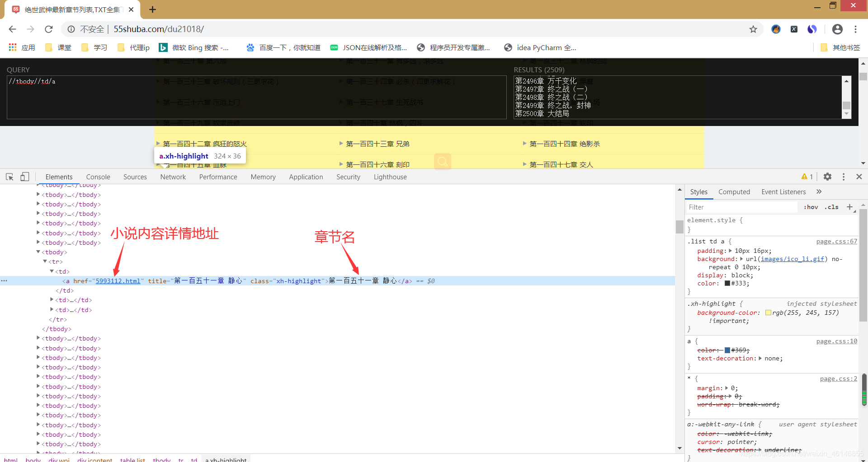Bookmark this page with the star icon
This screenshot has width=868, height=462.
[753, 29]
